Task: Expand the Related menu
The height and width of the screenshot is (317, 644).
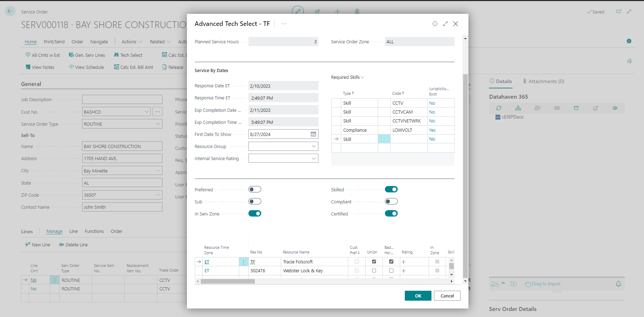Action: coord(160,42)
